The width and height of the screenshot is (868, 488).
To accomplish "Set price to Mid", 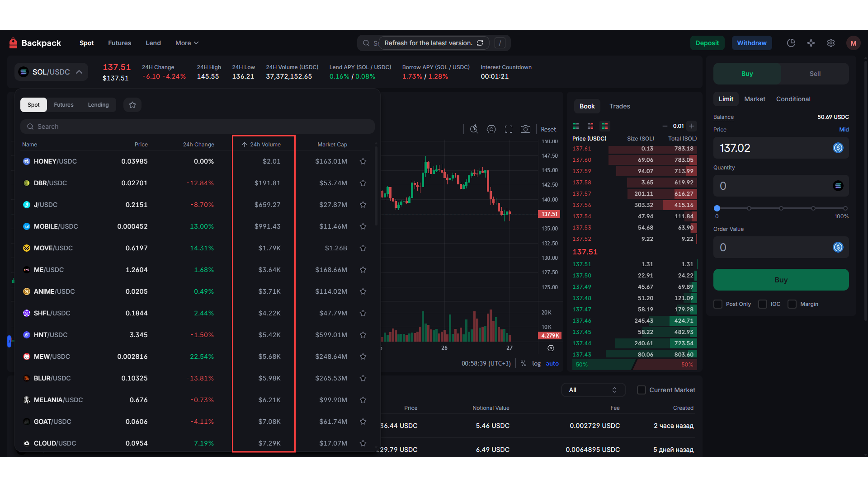I will (844, 130).
